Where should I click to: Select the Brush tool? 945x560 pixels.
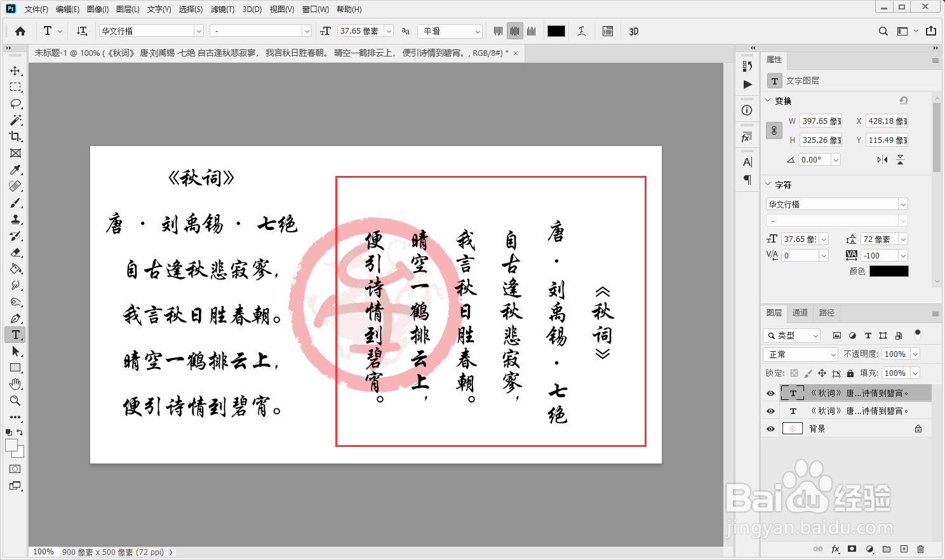pyautogui.click(x=15, y=203)
